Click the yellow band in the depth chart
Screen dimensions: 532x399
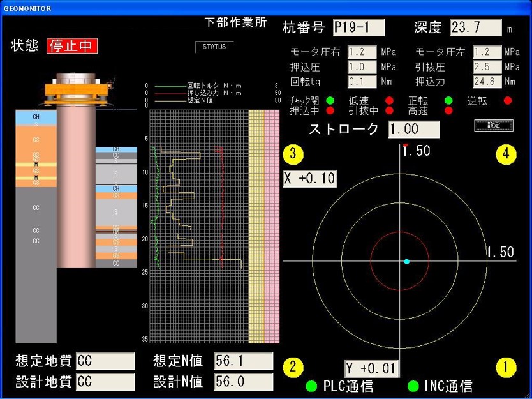pos(256,227)
